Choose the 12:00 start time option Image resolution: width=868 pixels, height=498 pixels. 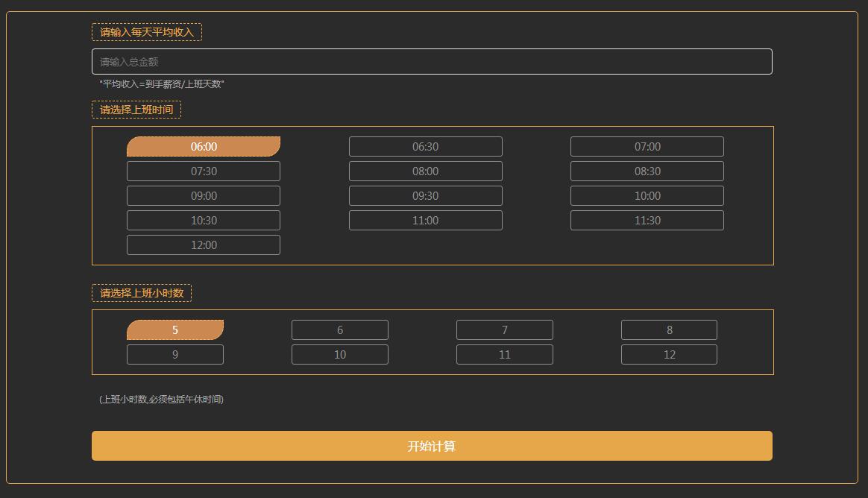pyautogui.click(x=204, y=245)
